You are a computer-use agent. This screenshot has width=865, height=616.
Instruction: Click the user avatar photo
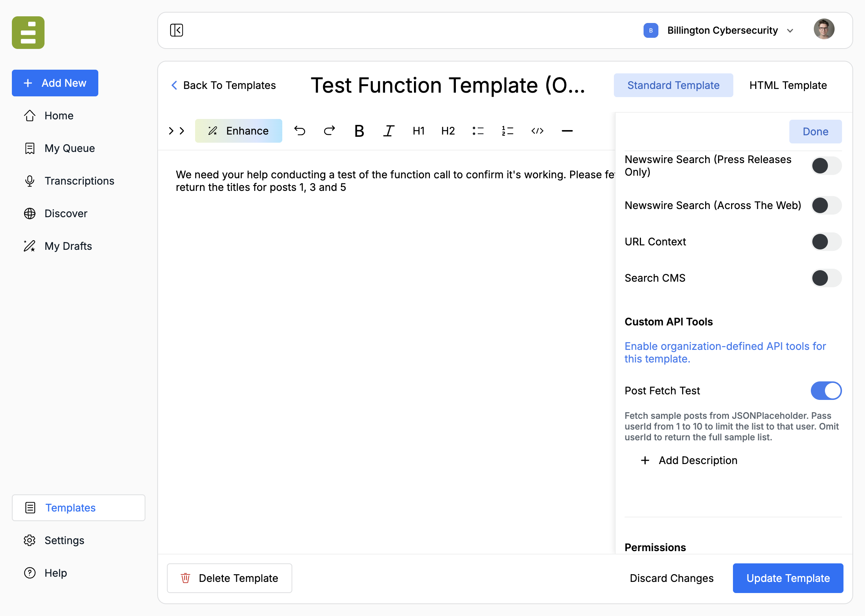(823, 29)
